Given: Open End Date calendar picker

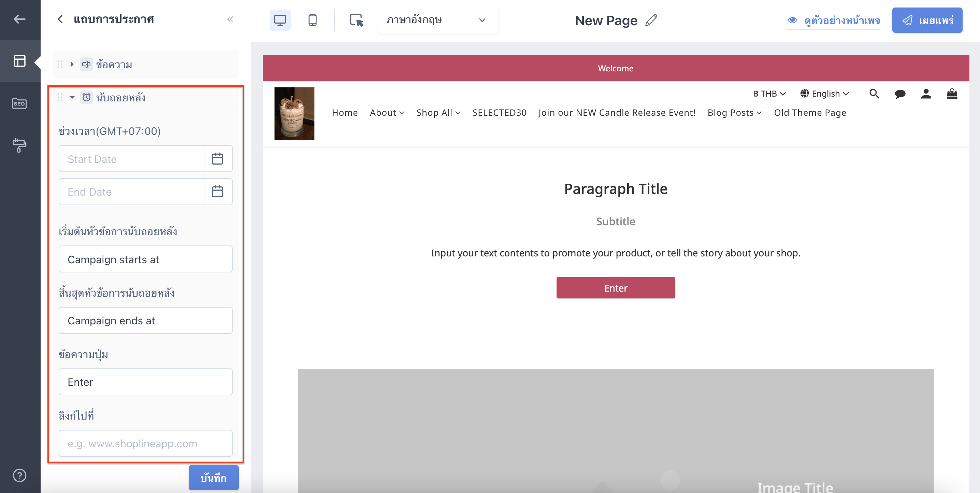Looking at the screenshot, I should pos(218,192).
